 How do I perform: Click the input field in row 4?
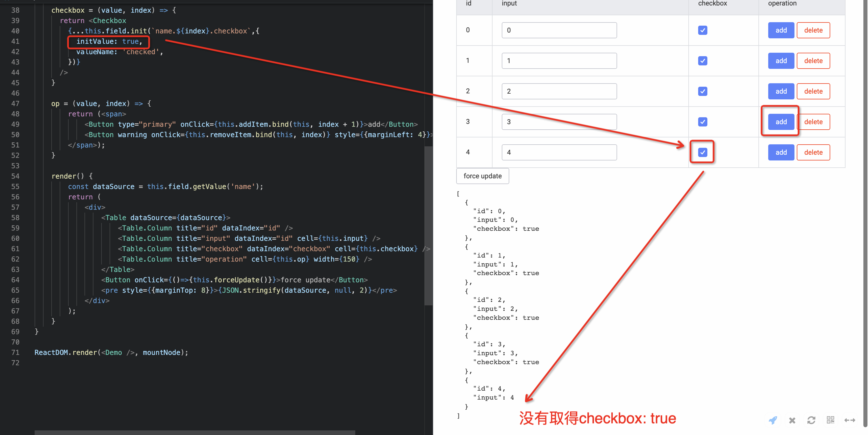click(x=559, y=152)
